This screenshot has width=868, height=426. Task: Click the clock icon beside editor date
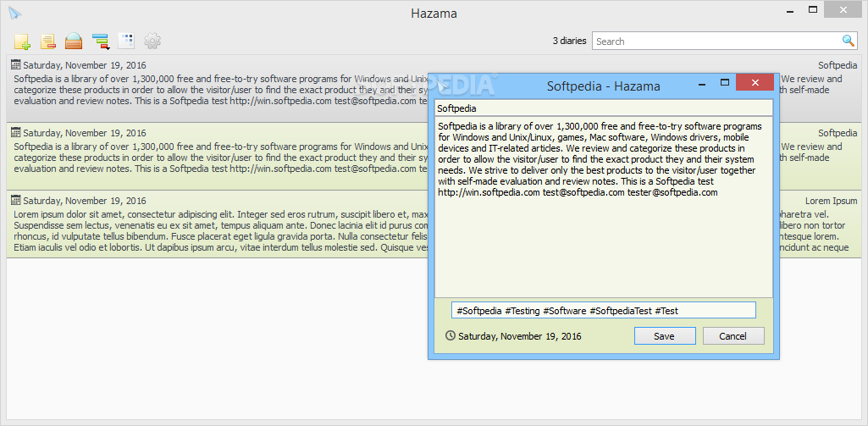tap(451, 335)
